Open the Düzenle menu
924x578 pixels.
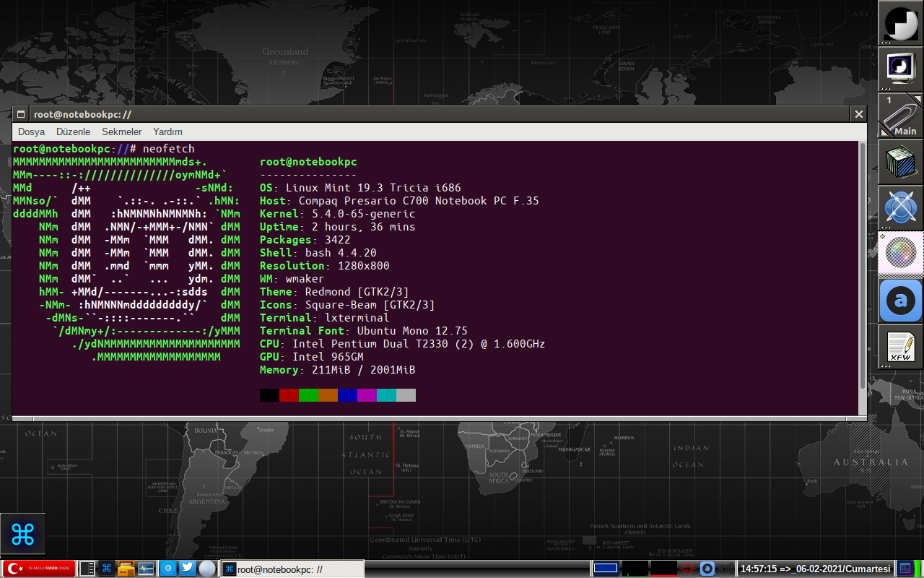click(x=73, y=131)
